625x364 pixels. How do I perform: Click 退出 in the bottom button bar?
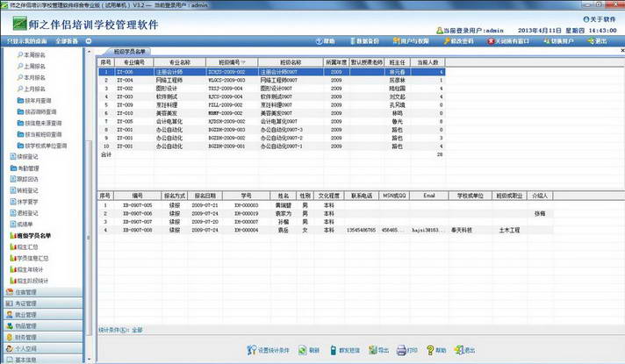coord(464,350)
